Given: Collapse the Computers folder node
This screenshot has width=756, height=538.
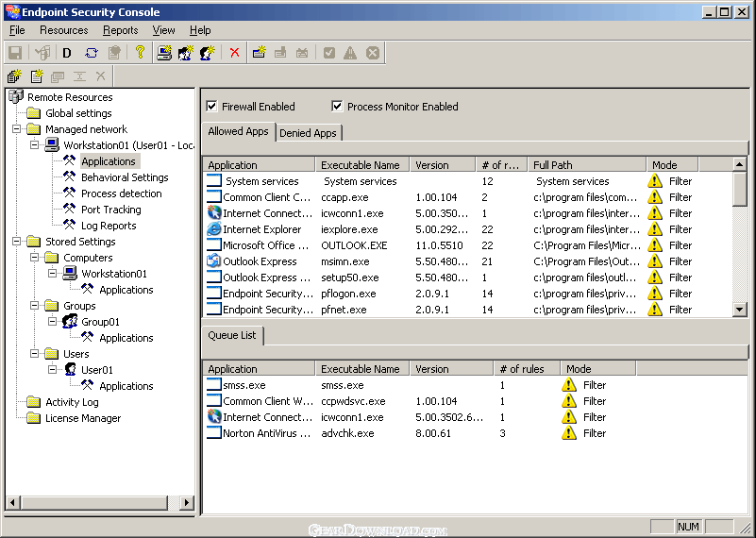Looking at the screenshot, I should tap(35, 257).
